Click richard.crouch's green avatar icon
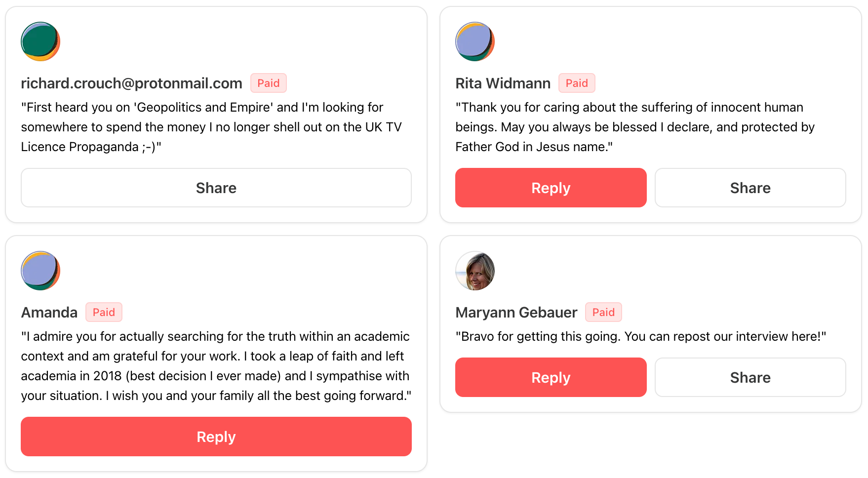This screenshot has width=868, height=478. (40, 41)
